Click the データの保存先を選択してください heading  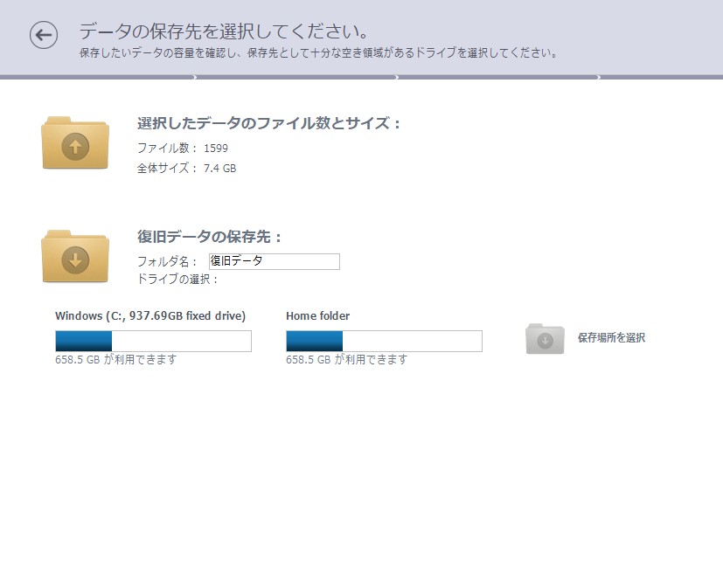(224, 31)
